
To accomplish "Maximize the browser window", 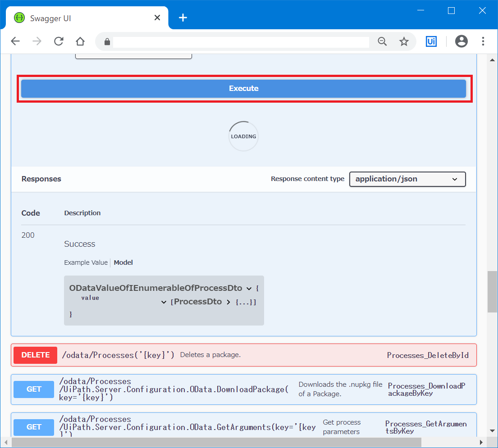I will pyautogui.click(x=451, y=10).
